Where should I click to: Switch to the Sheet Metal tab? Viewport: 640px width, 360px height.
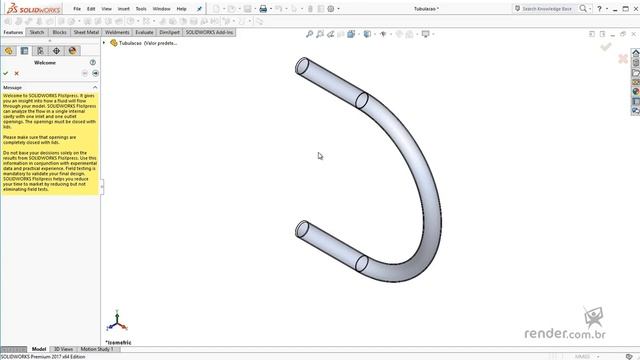point(86,32)
